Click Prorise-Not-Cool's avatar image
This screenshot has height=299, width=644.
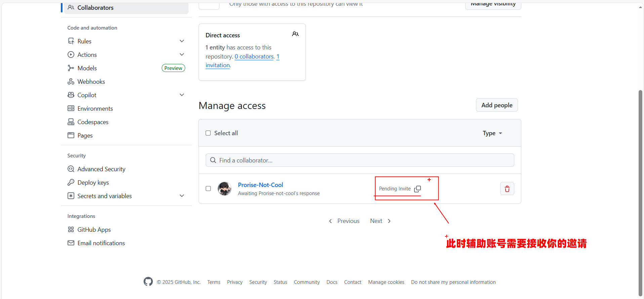[224, 189]
